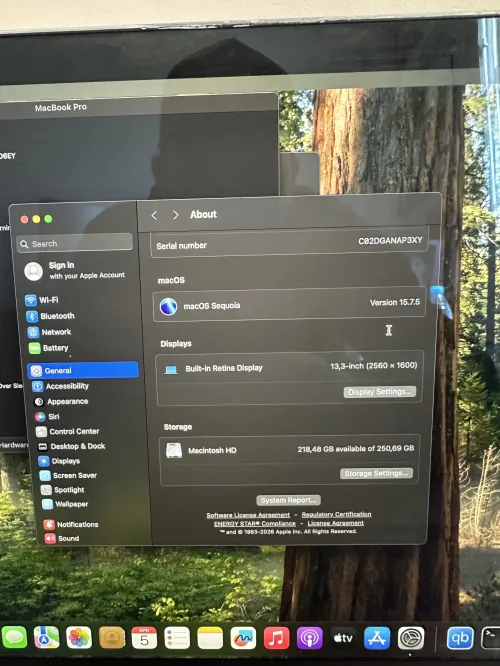
Task: Open Wi-Fi settings in sidebar
Action: click(x=42, y=300)
